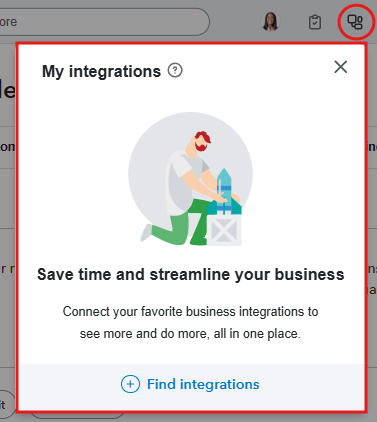
Task: Click the user profile avatar
Action: (x=270, y=22)
